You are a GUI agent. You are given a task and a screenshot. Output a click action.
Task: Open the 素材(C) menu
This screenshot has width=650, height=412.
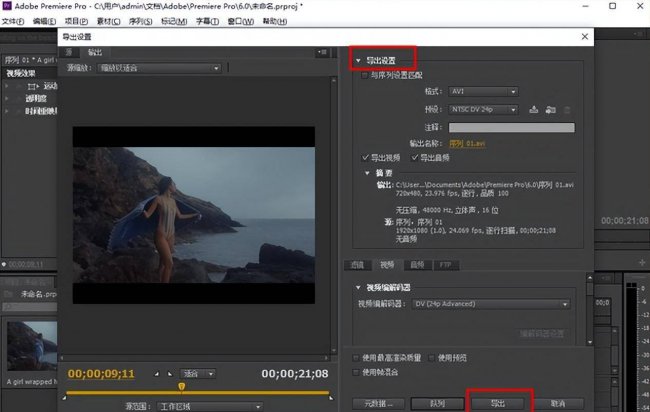pyautogui.click(x=109, y=21)
